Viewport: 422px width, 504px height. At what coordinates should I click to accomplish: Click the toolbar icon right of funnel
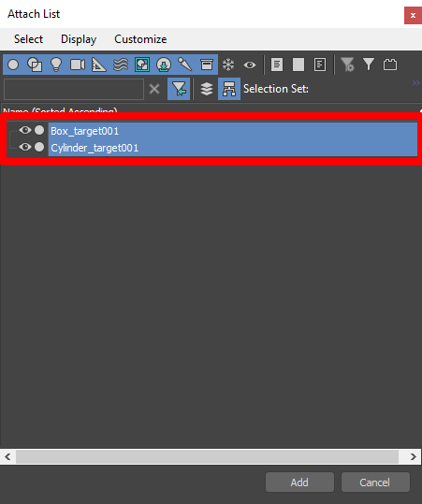click(390, 65)
